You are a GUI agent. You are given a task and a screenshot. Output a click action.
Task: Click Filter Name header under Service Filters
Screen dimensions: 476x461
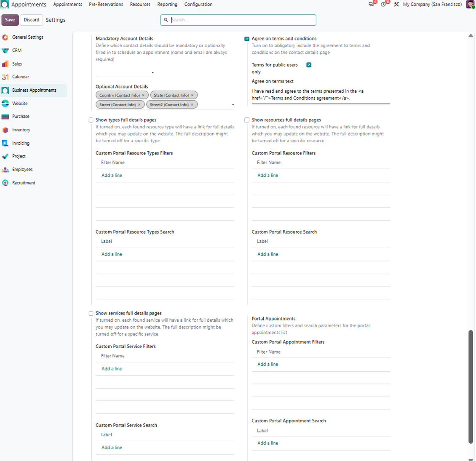112,356
